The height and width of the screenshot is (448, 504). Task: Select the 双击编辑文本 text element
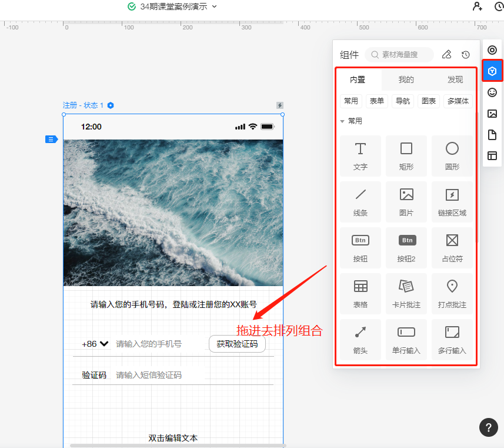coord(173,438)
